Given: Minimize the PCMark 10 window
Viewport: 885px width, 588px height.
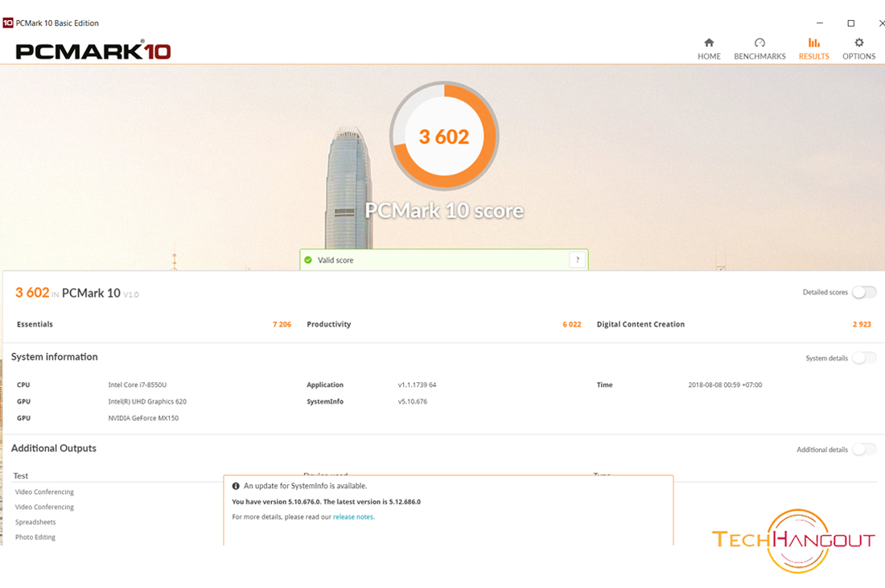Looking at the screenshot, I should 820,23.
